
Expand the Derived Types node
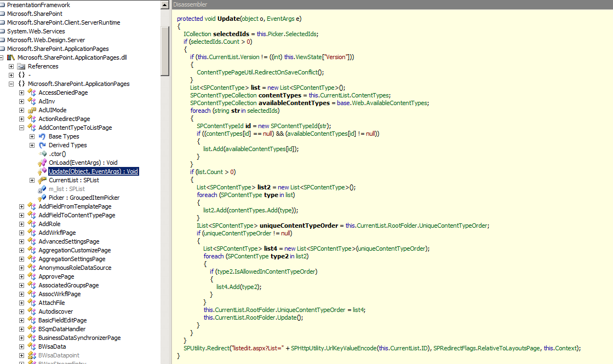(32, 145)
